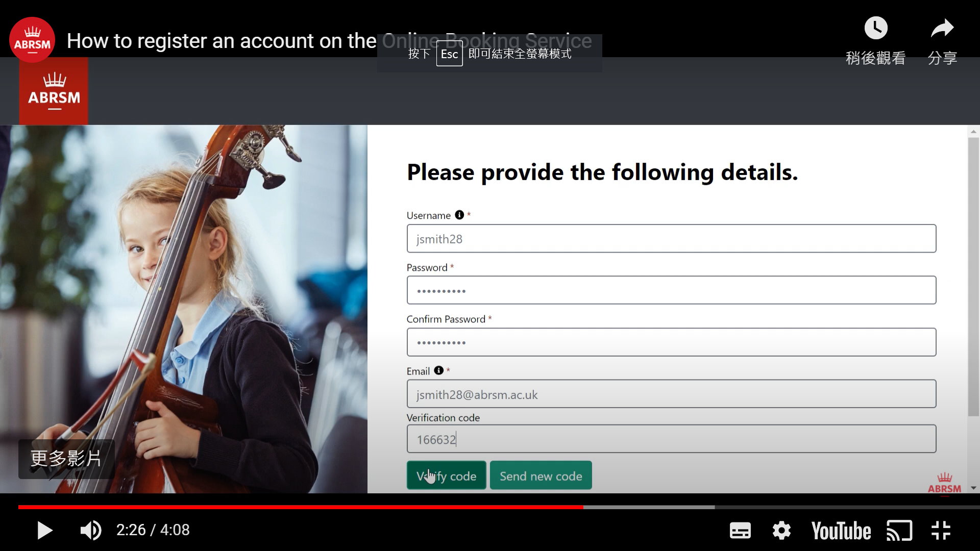Play the paused YouTube video

coord(45,531)
